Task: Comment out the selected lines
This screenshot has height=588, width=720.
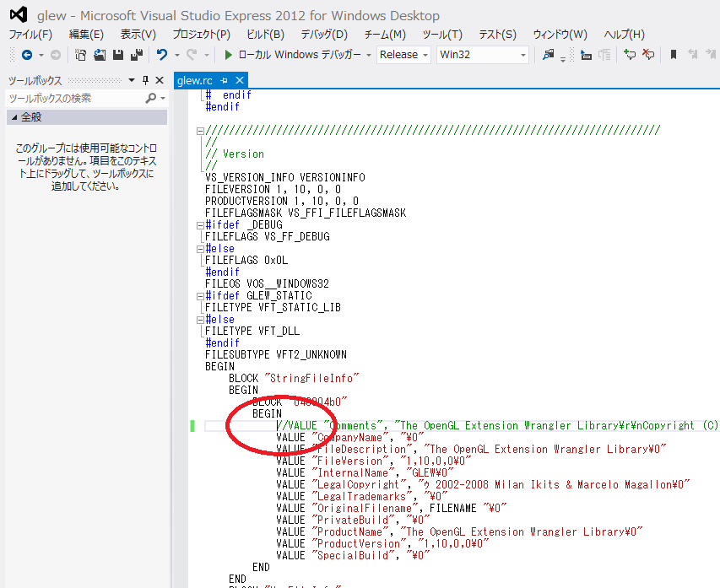Action: coord(629,55)
